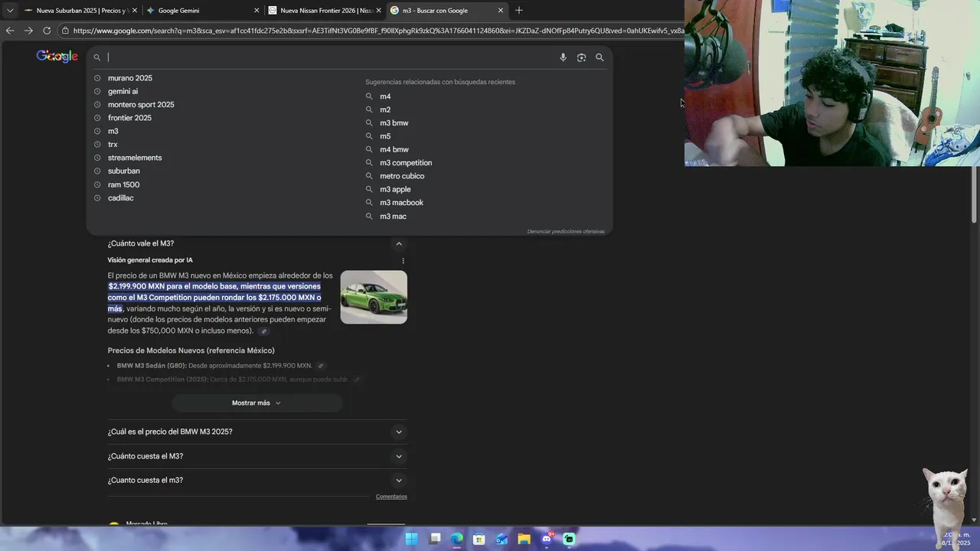Switch to the Nueva Nissan Frontier 2026 tab
The image size is (980, 551).
[325, 11]
